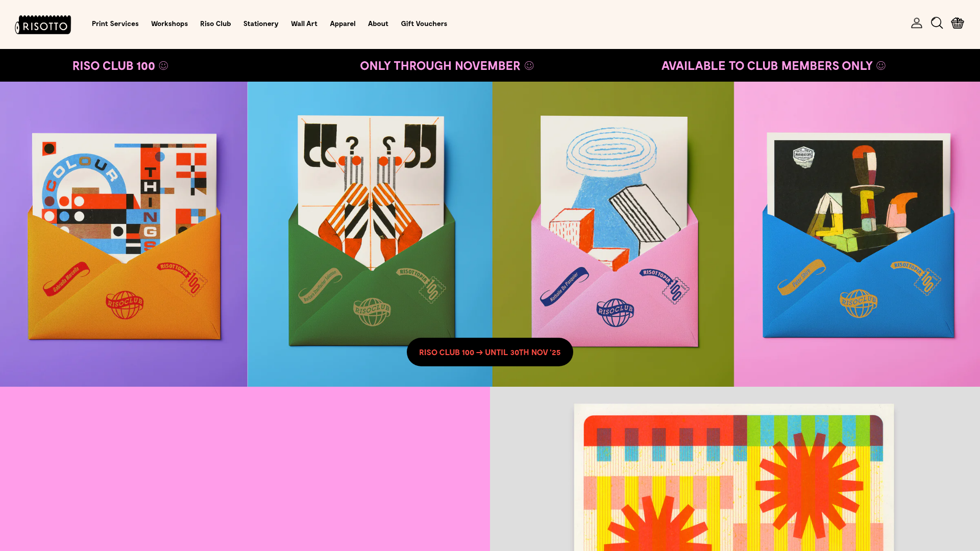Screen dimensions: 980x551
Task: Click the search magnifier icon
Action: 937,23
